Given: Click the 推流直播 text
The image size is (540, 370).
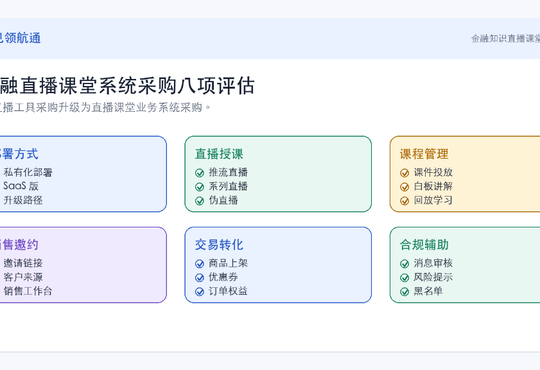Looking at the screenshot, I should [228, 172].
